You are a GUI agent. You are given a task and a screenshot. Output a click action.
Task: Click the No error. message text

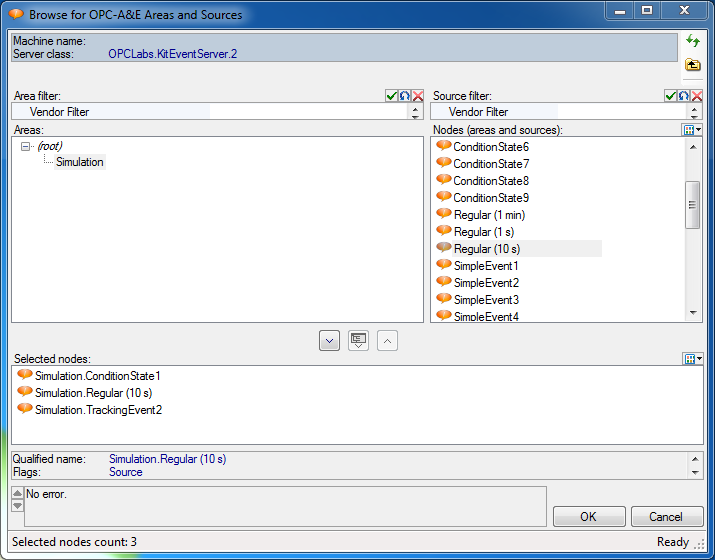[46, 494]
